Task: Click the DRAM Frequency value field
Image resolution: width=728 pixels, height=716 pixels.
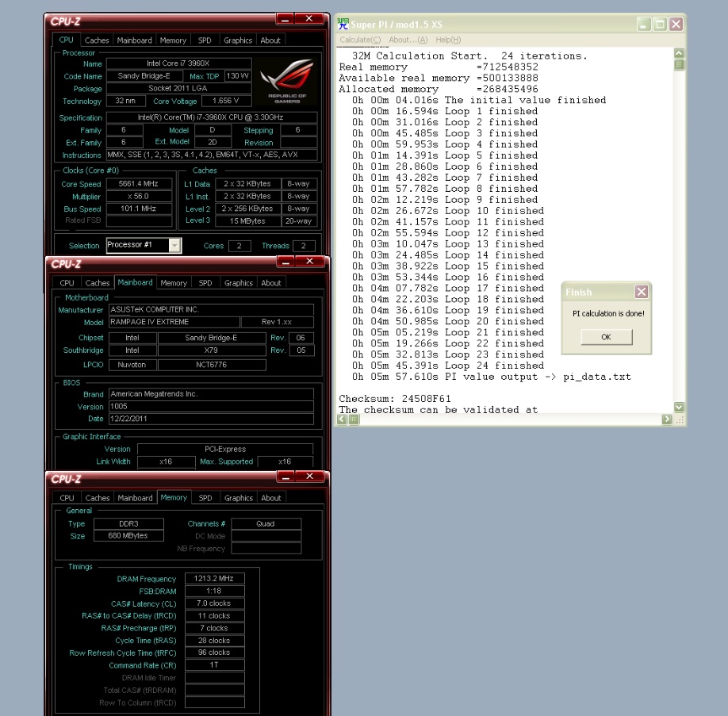Action: (214, 579)
